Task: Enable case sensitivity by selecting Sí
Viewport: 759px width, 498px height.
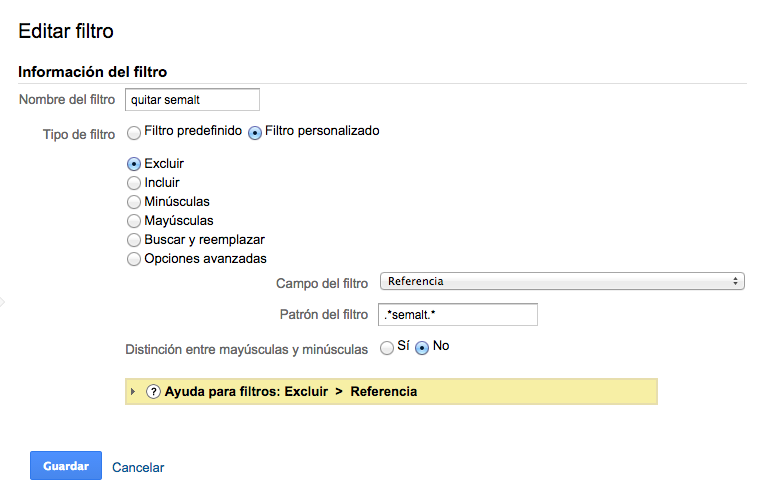Action: [386, 348]
